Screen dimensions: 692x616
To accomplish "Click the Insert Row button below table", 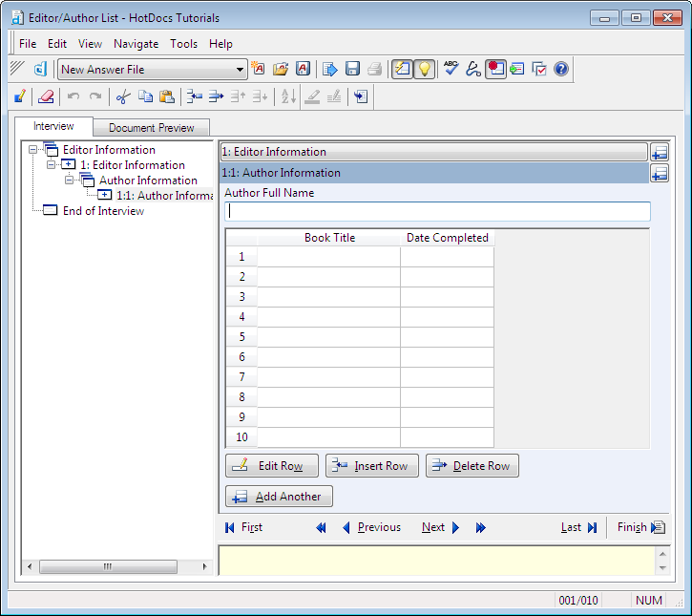I will 372,465.
